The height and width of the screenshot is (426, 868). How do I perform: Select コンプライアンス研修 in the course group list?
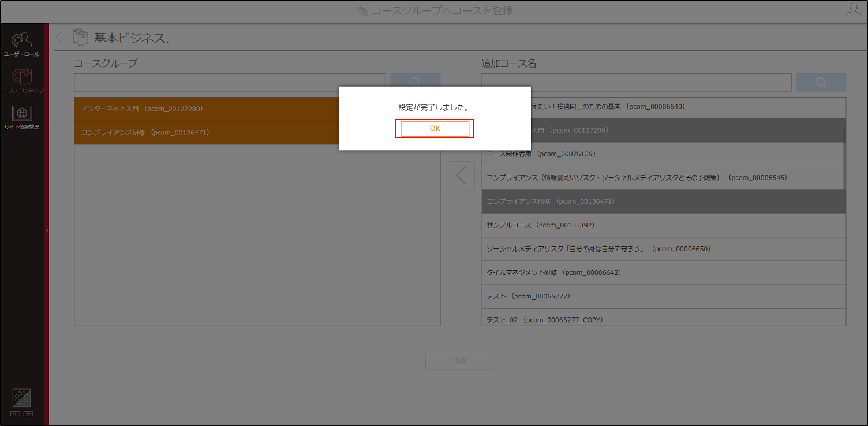[257, 133]
